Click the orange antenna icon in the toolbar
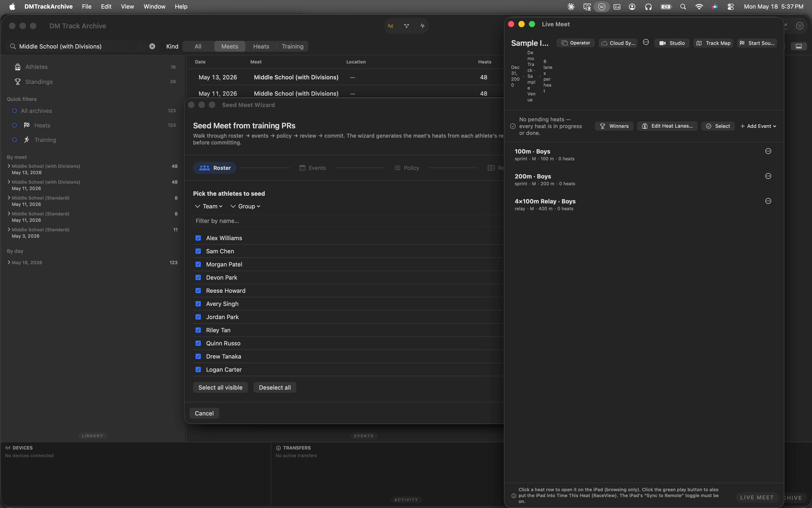Viewport: 812px width, 508px height. point(391,26)
